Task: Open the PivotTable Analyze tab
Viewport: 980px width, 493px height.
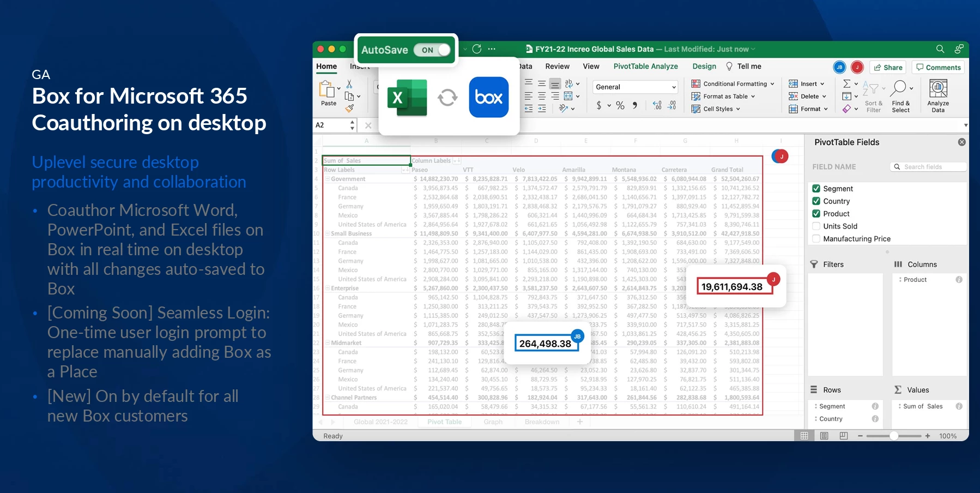Action: (645, 67)
